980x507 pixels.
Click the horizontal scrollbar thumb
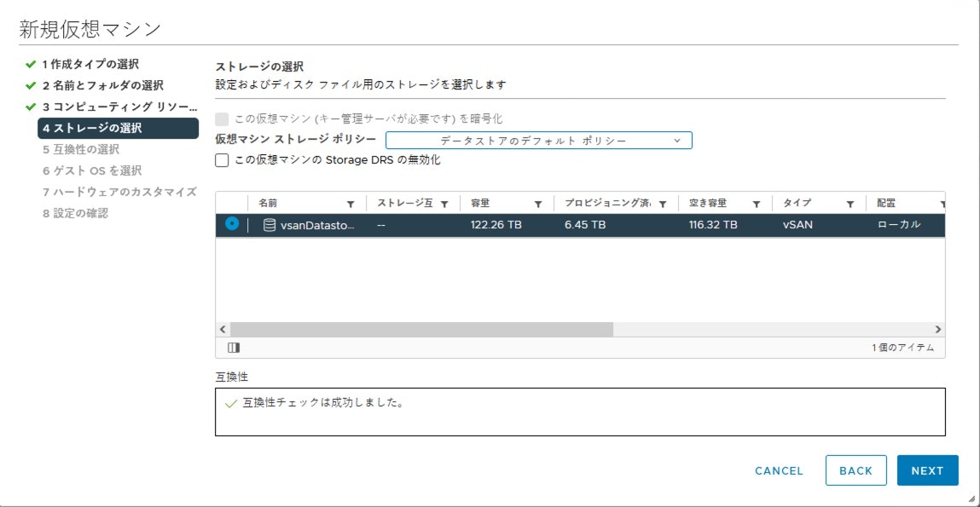tap(422, 329)
